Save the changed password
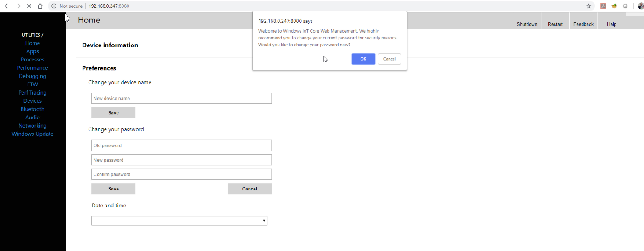644x251 pixels. coord(113,189)
